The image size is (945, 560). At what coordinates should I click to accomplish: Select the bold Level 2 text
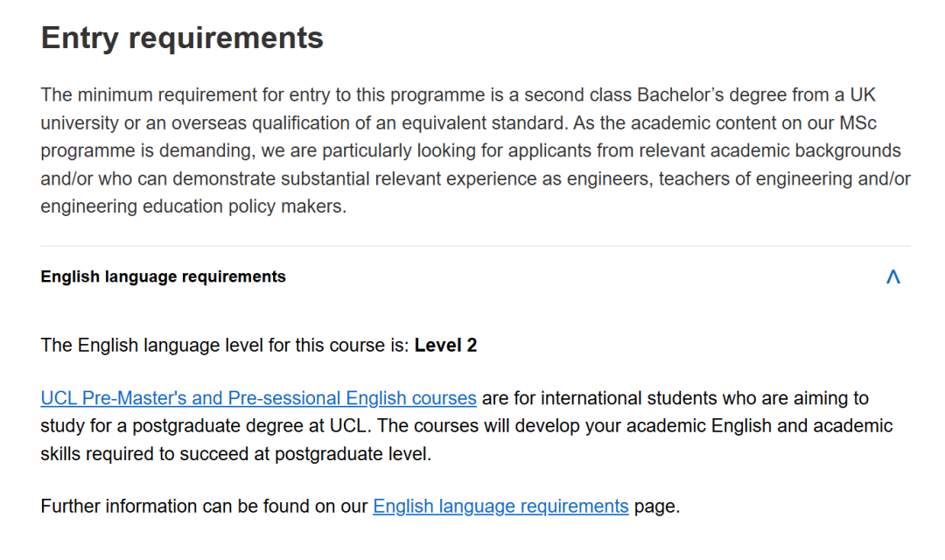[x=445, y=345]
